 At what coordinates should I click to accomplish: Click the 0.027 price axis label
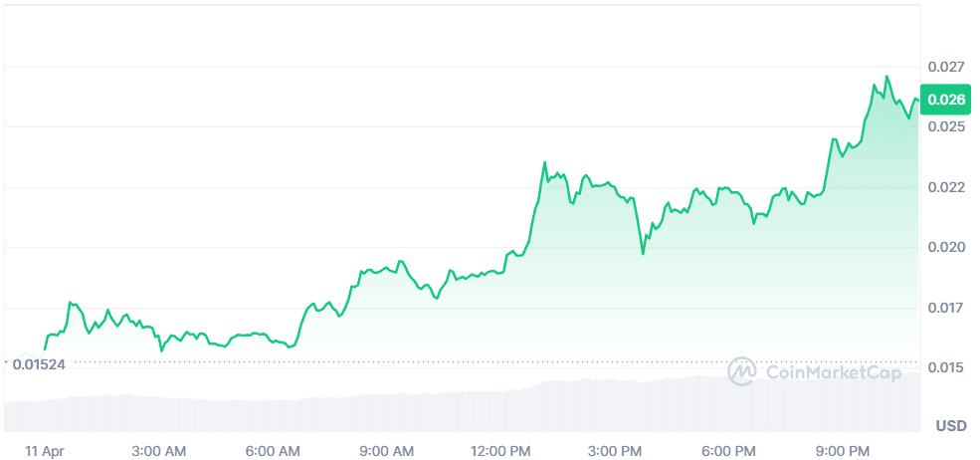945,67
